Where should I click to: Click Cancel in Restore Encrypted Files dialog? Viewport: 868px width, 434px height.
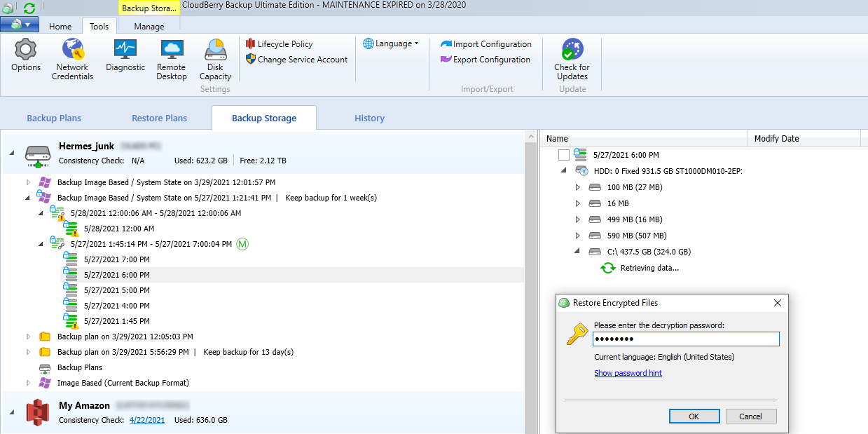(x=750, y=416)
